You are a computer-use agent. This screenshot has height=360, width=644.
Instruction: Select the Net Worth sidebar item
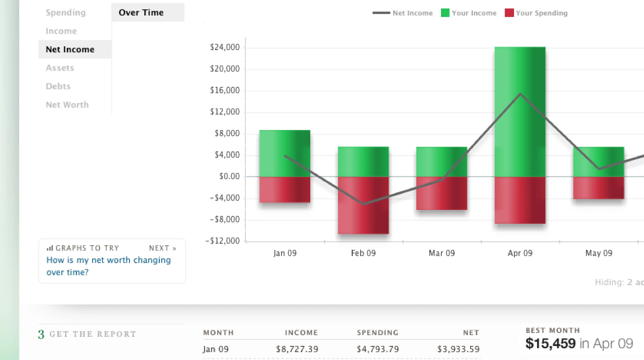pyautogui.click(x=67, y=105)
